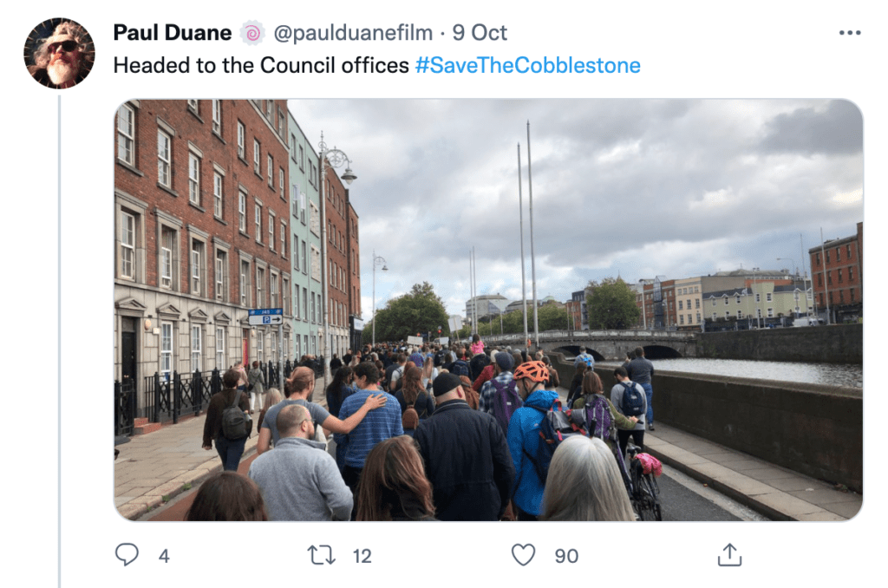Click the blue parking sign in the photo

(x=265, y=316)
